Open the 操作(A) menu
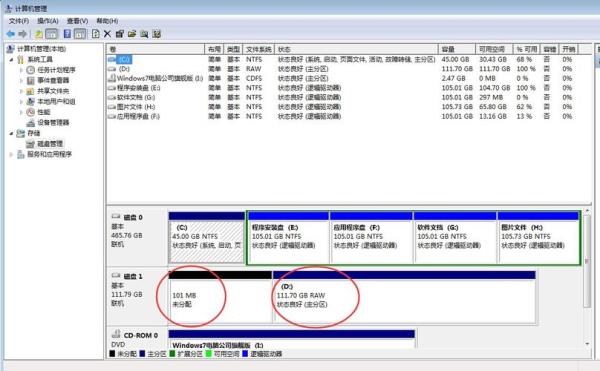Screen dimensions: 600x371 pos(47,21)
